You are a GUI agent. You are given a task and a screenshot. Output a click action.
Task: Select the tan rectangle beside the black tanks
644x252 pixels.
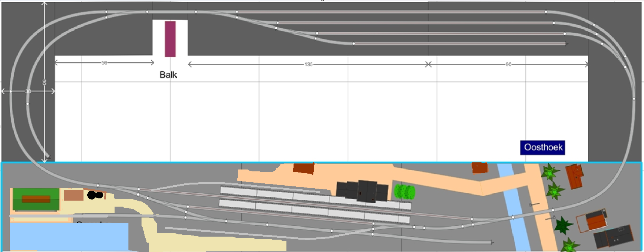(x=73, y=195)
